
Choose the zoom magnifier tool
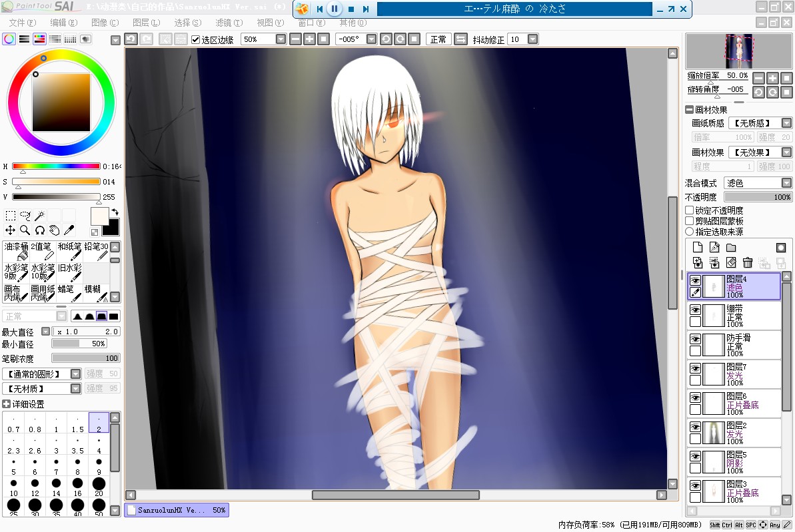pos(25,230)
